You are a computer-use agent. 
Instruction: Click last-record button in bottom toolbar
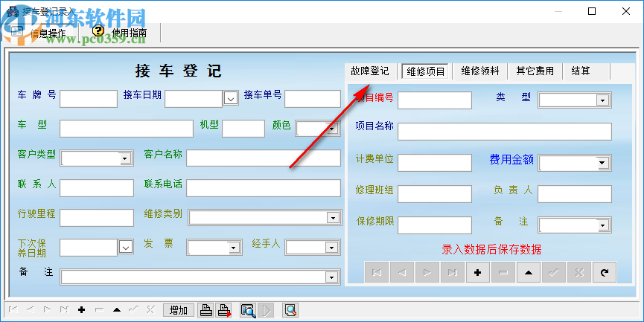tap(64, 310)
